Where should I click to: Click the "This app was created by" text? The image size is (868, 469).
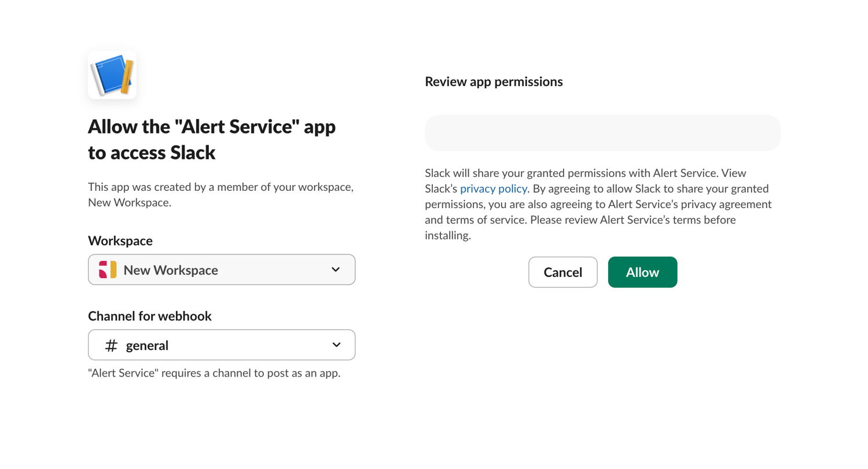[x=220, y=195]
